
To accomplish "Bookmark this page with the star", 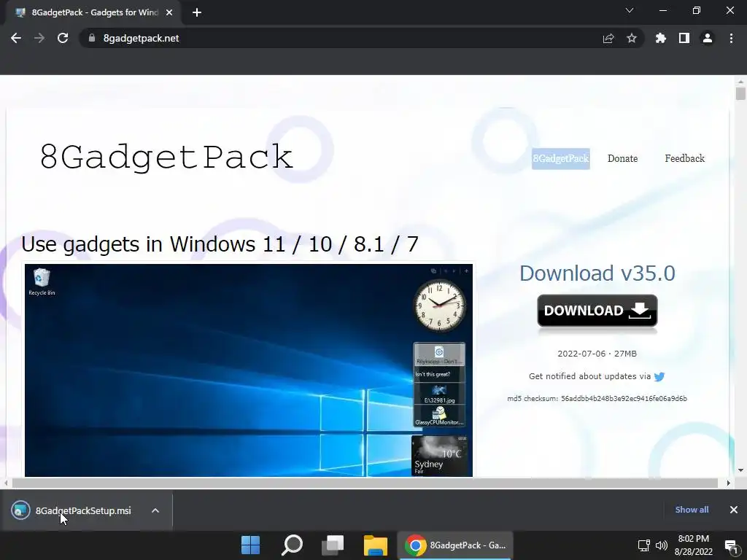I will pos(632,38).
